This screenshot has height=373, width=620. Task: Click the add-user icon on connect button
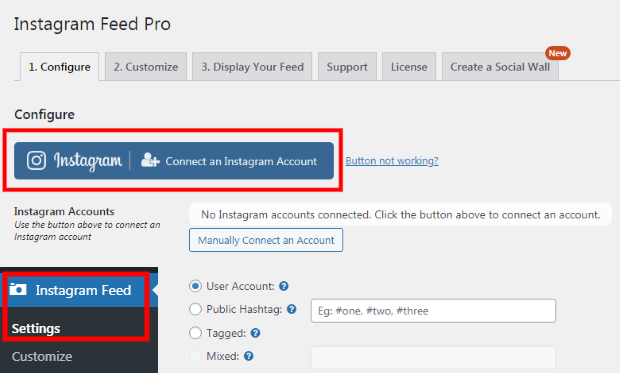click(x=150, y=160)
